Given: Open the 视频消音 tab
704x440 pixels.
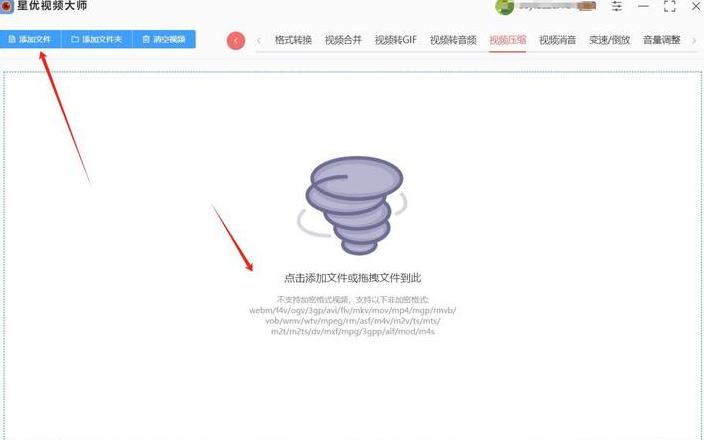Looking at the screenshot, I should click(557, 40).
